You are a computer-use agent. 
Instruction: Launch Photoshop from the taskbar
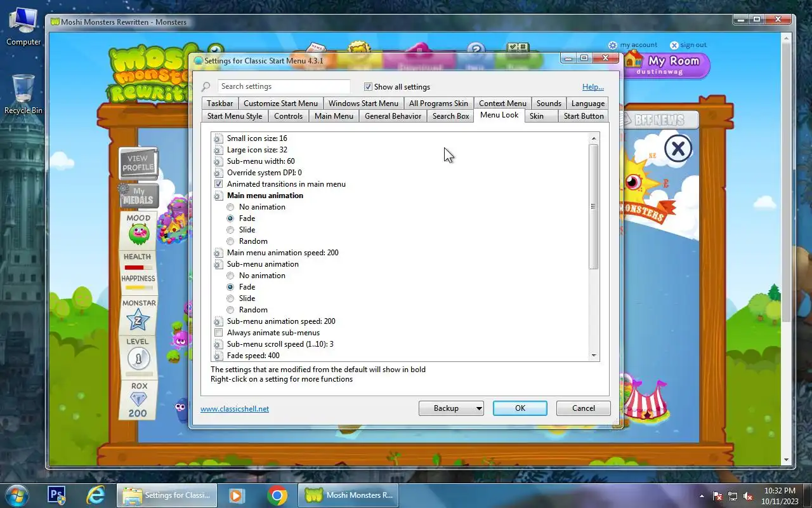click(56, 495)
